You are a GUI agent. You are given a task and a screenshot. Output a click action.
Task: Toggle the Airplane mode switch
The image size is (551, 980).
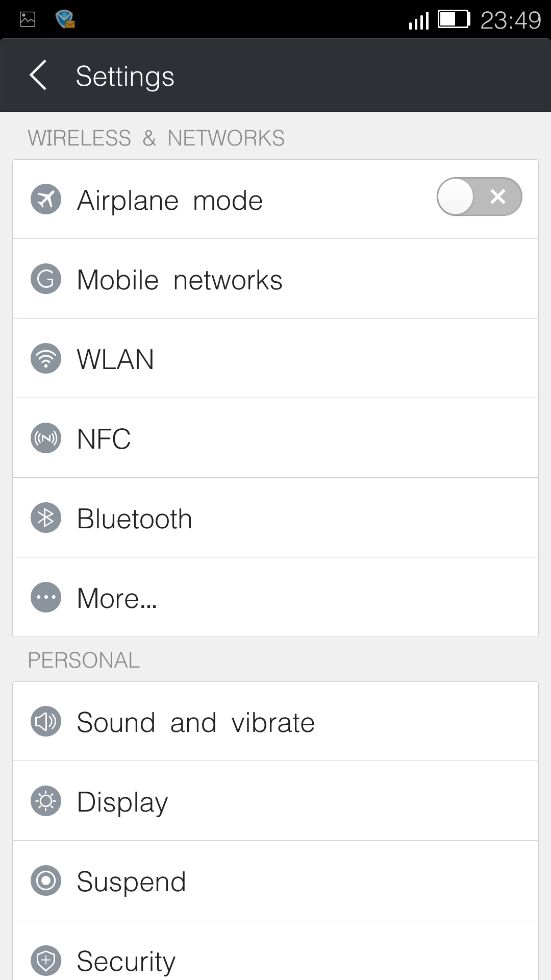click(479, 197)
